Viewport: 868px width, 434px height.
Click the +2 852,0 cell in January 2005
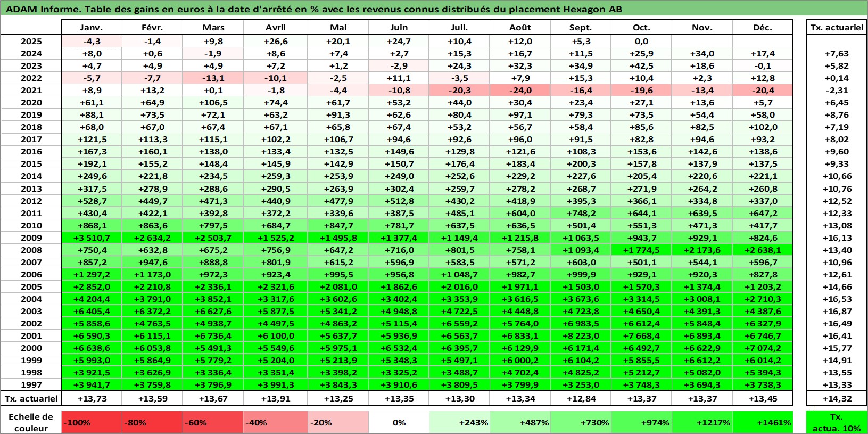point(92,287)
